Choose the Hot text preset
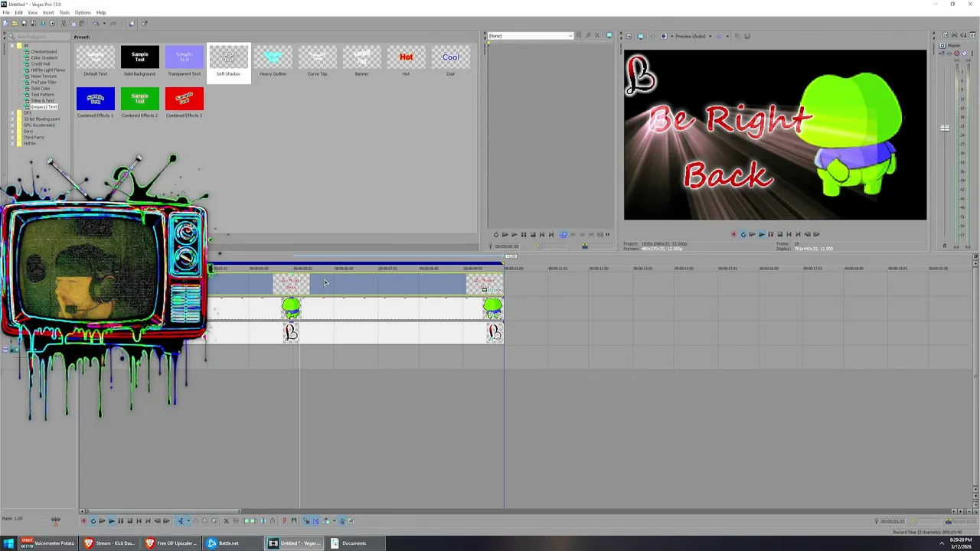This screenshot has height=551, width=980. (x=406, y=61)
